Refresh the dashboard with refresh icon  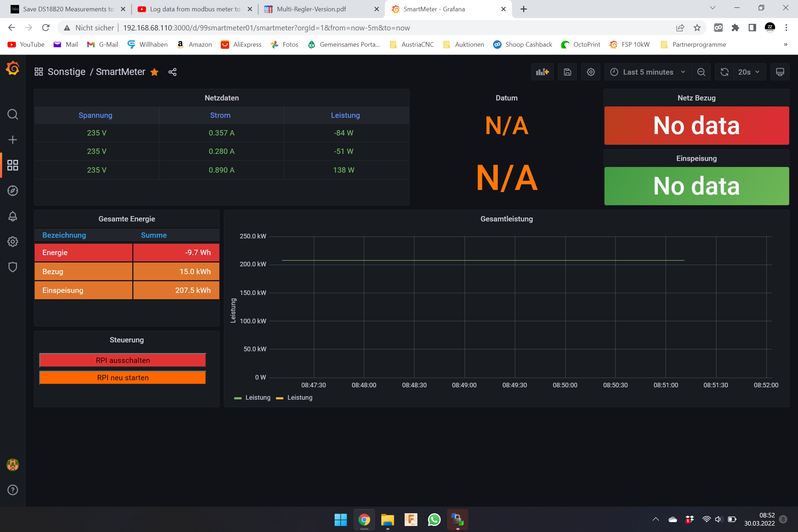[x=724, y=72]
